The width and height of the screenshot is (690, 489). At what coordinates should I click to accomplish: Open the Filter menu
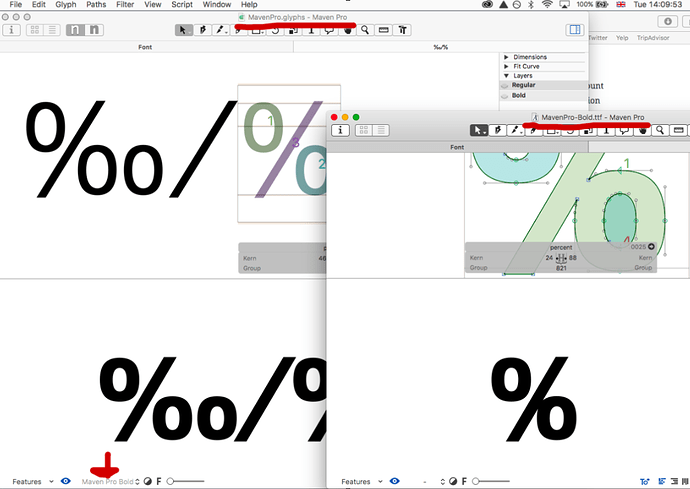pyautogui.click(x=125, y=5)
